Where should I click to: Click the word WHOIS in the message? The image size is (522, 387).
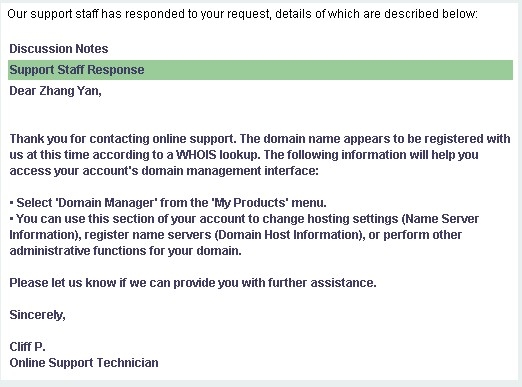tap(196, 155)
